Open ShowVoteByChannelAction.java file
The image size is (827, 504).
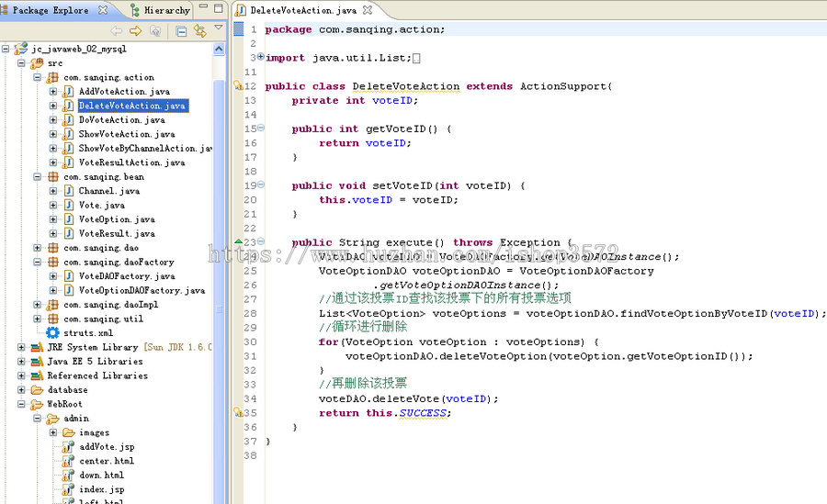pos(145,149)
